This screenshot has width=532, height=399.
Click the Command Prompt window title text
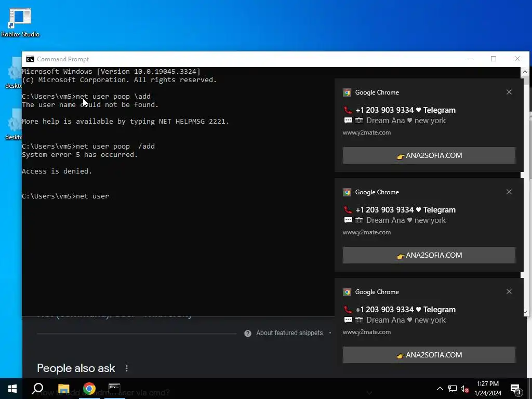pyautogui.click(x=63, y=59)
